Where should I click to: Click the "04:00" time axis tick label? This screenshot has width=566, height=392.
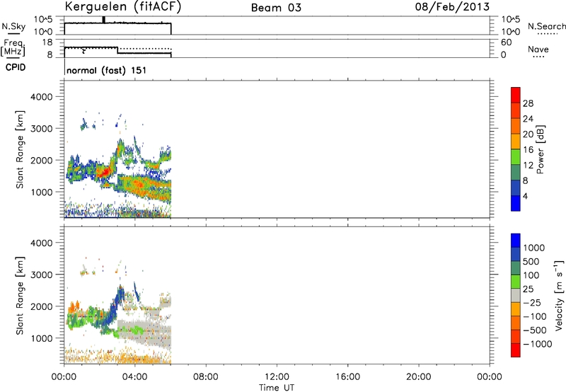[x=134, y=377]
